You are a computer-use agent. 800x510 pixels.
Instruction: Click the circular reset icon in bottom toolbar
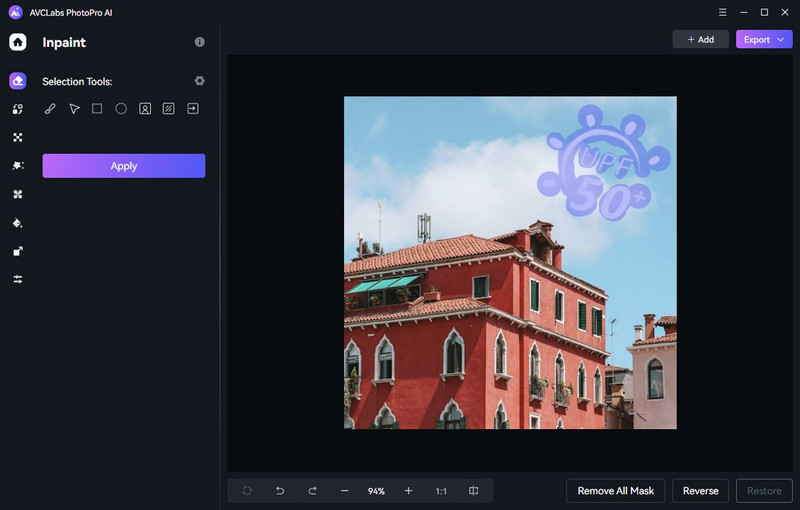(247, 491)
